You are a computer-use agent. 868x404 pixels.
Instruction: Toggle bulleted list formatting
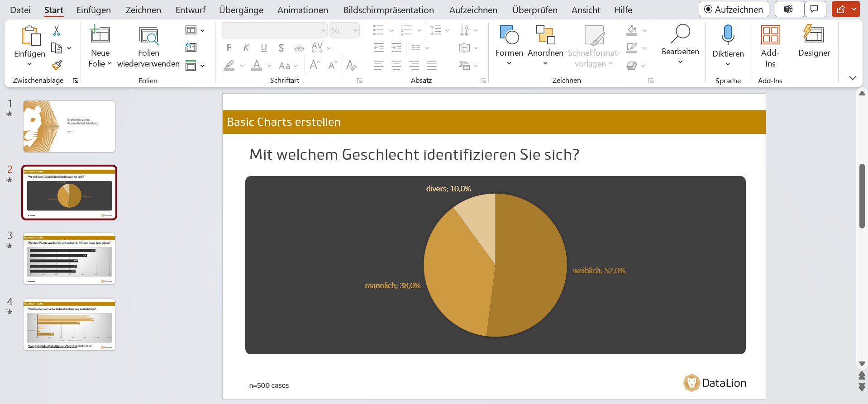pos(378,30)
